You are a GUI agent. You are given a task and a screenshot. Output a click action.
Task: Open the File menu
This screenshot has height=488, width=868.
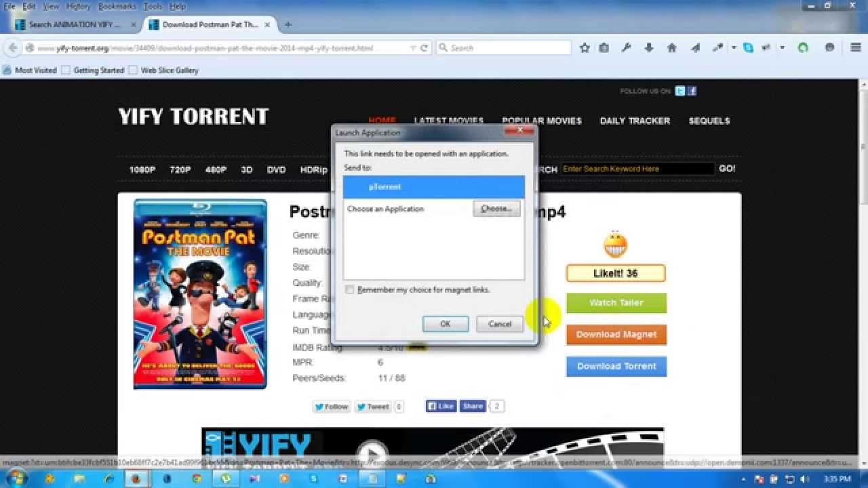click(x=9, y=6)
